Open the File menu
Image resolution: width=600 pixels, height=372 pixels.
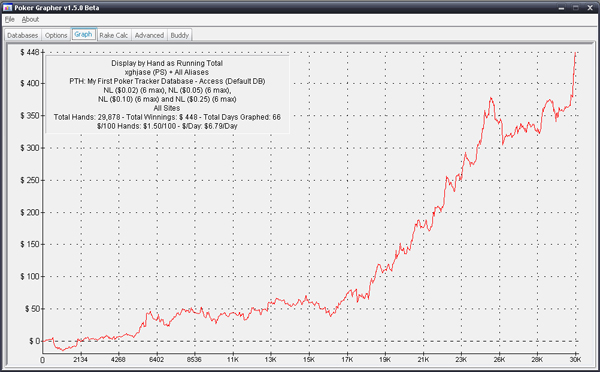10,20
